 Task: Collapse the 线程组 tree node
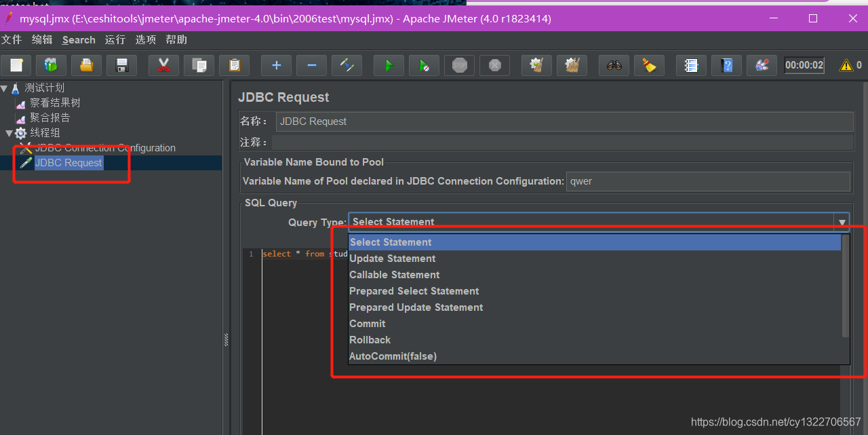(9, 133)
